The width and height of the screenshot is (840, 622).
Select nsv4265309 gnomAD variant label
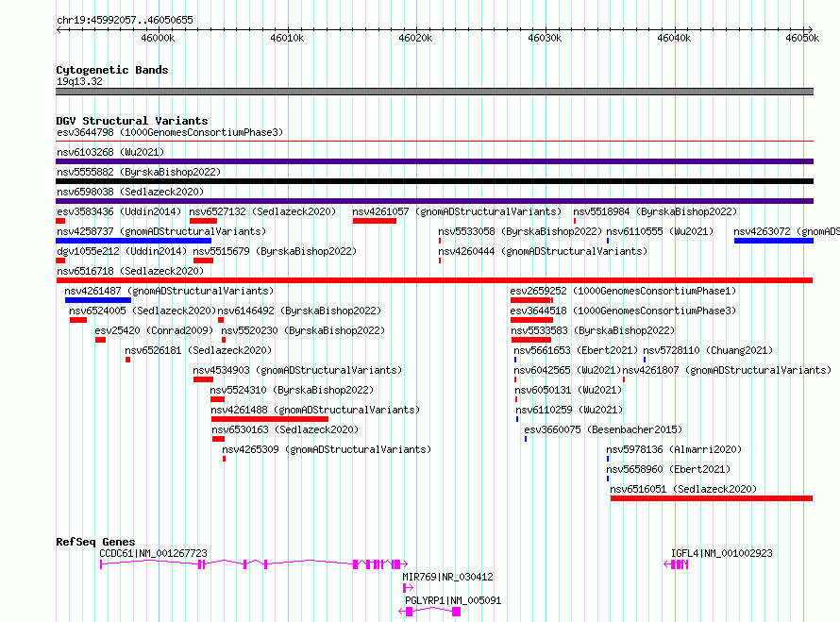point(327,449)
